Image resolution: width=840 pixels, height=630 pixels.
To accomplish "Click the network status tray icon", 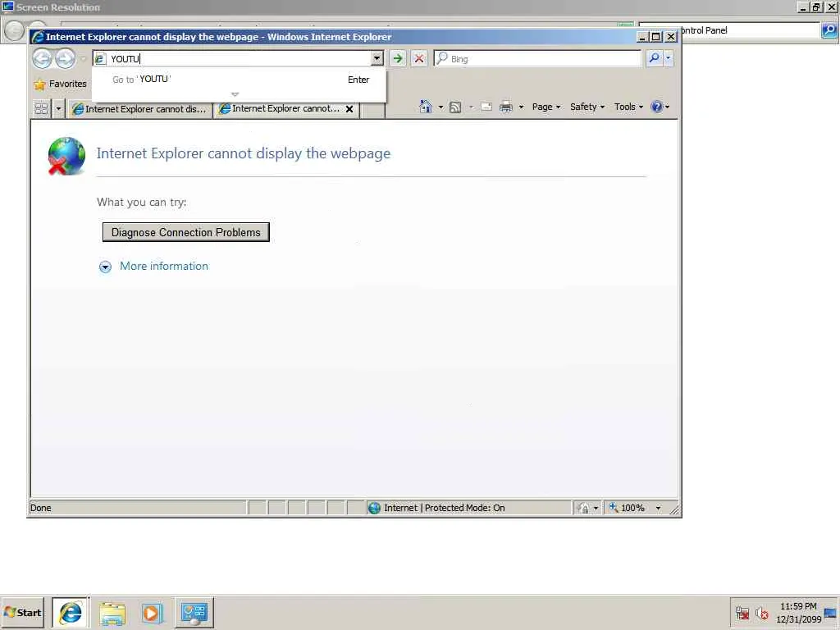I will pyautogui.click(x=742, y=612).
